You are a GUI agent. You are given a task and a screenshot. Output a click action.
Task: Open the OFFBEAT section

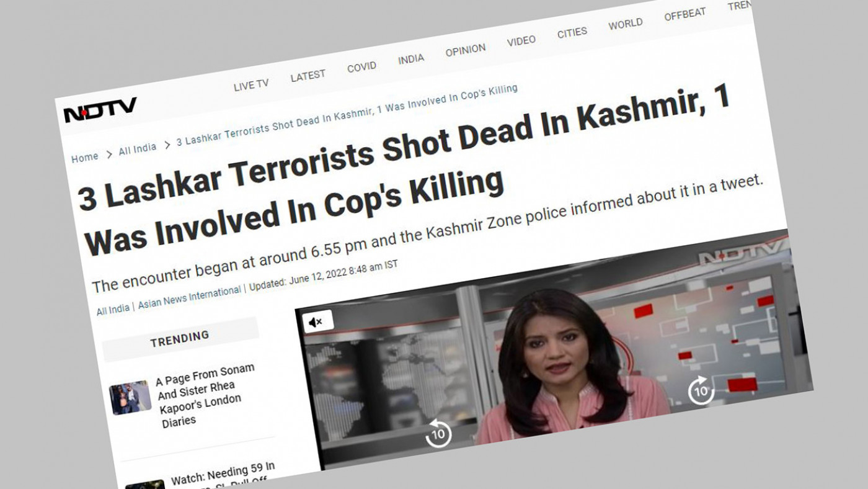point(685,15)
